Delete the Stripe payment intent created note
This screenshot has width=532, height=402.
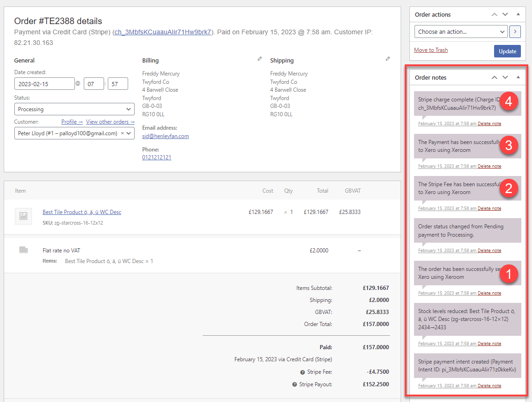tap(489, 386)
